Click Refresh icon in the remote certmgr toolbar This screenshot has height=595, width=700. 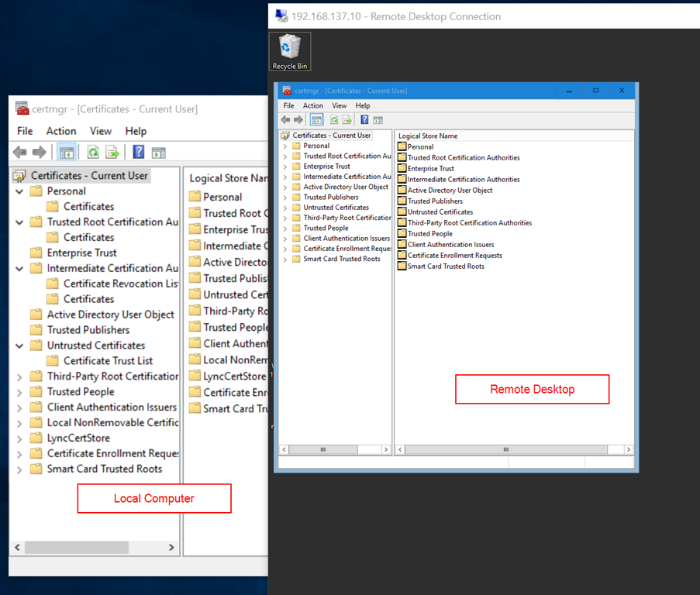coord(334,120)
